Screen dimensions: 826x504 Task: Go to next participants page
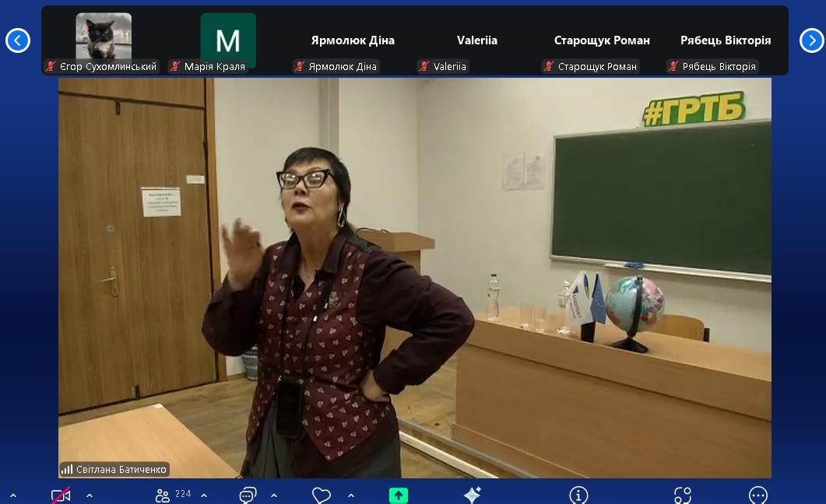coord(812,40)
